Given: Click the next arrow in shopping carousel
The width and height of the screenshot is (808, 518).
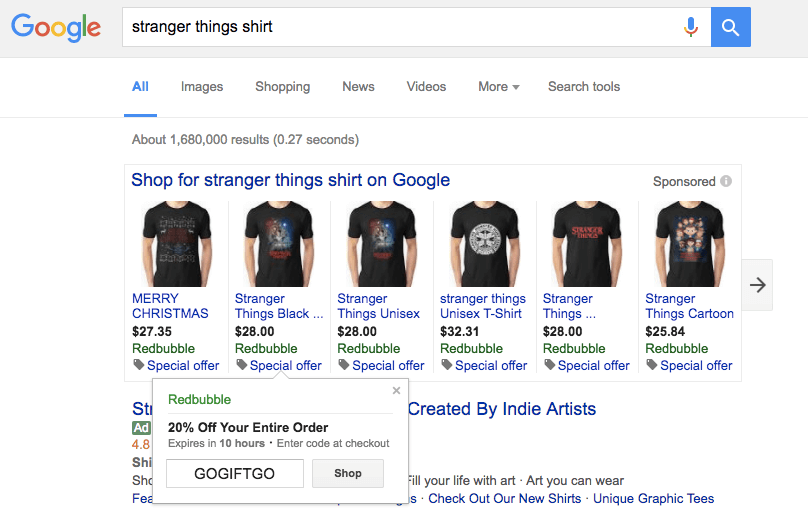Looking at the screenshot, I should click(x=757, y=285).
